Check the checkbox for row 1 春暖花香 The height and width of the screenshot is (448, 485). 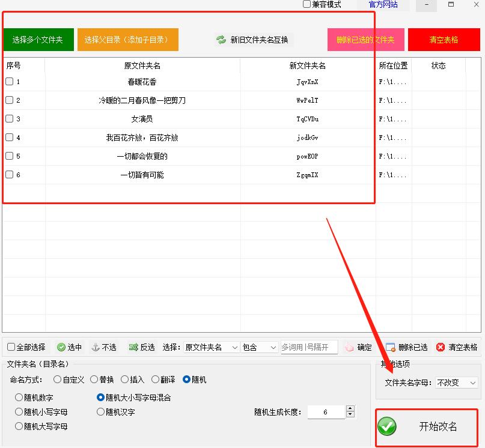(9, 81)
